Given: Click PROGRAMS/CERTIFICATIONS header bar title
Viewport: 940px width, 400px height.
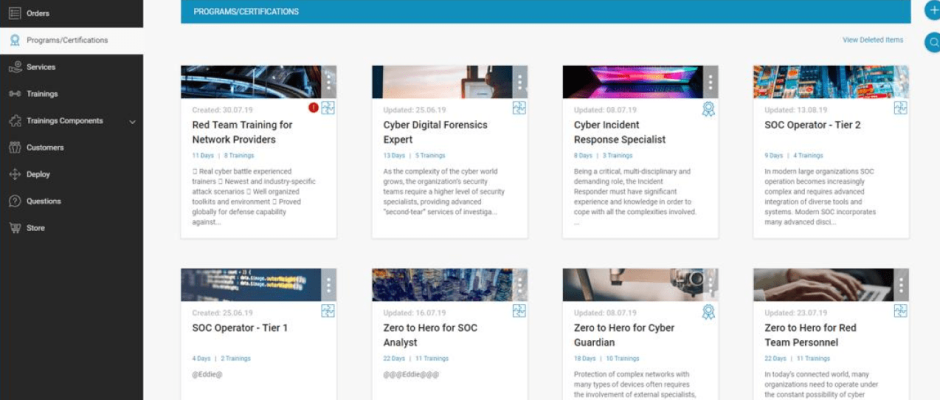Looking at the screenshot, I should point(246,11).
